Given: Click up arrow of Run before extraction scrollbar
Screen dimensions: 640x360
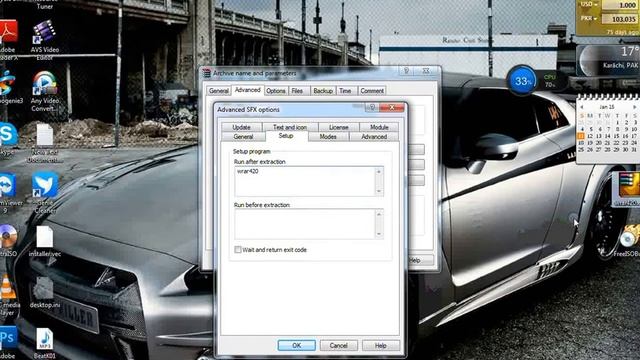Looking at the screenshot, I should point(379,214).
